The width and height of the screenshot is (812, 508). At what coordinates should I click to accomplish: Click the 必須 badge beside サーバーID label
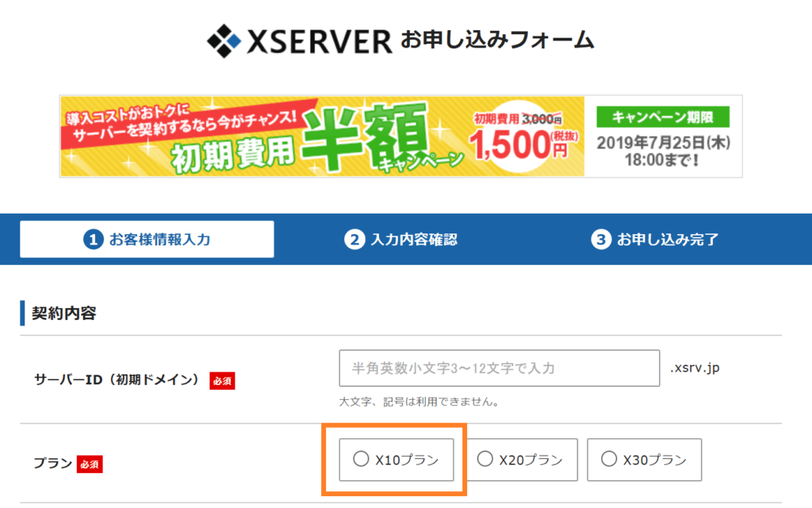coord(222,380)
